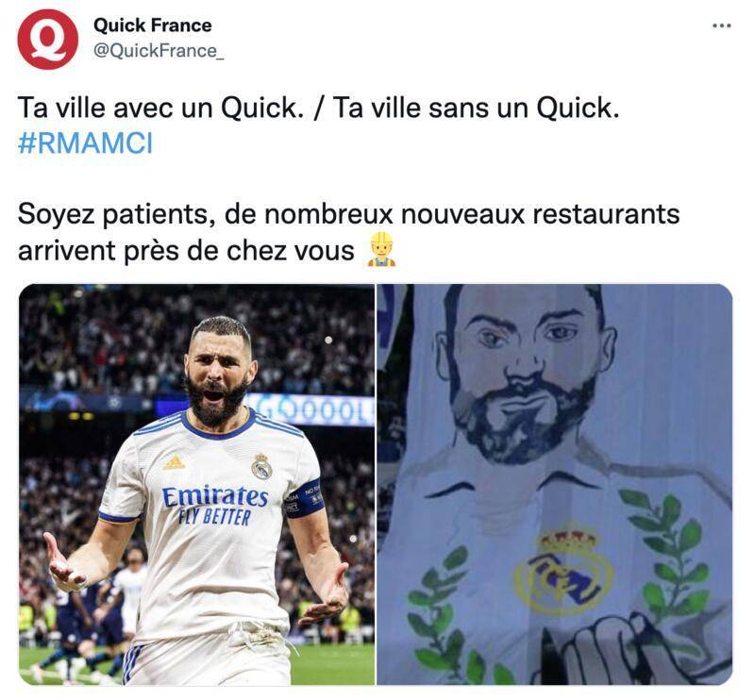Image resolution: width=755 pixels, height=700 pixels.
Task: Open the three-dot more options menu
Action: point(722,25)
